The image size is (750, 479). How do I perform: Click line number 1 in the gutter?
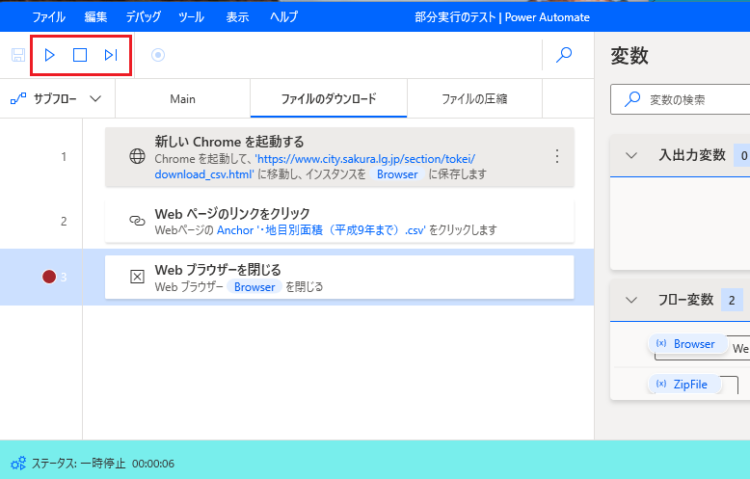64,156
